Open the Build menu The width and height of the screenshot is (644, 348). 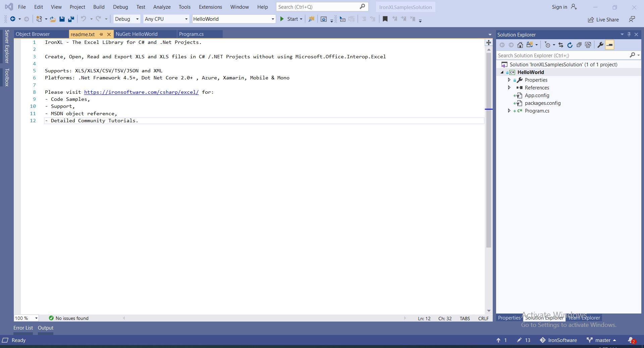pyautogui.click(x=99, y=7)
